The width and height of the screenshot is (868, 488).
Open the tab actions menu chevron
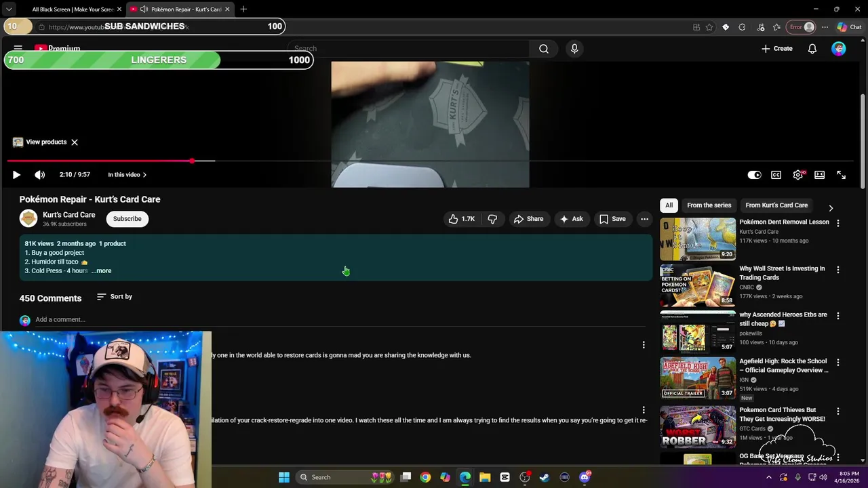pyautogui.click(x=8, y=9)
